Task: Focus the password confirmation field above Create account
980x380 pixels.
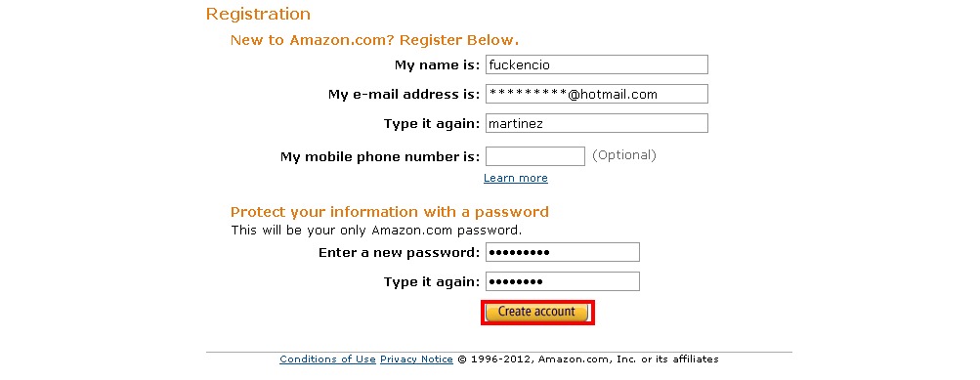Action: (x=563, y=281)
